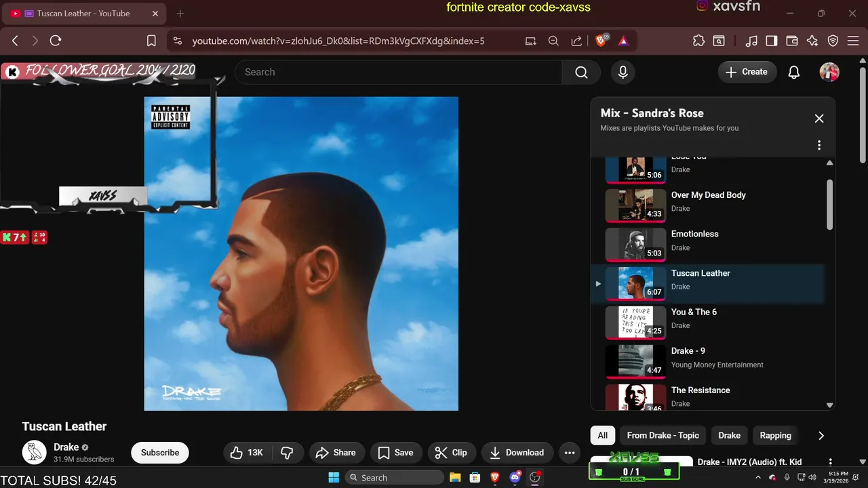Toggle the browser sidebar panel icon
This screenshot has width=868, height=488.
pos(771,41)
